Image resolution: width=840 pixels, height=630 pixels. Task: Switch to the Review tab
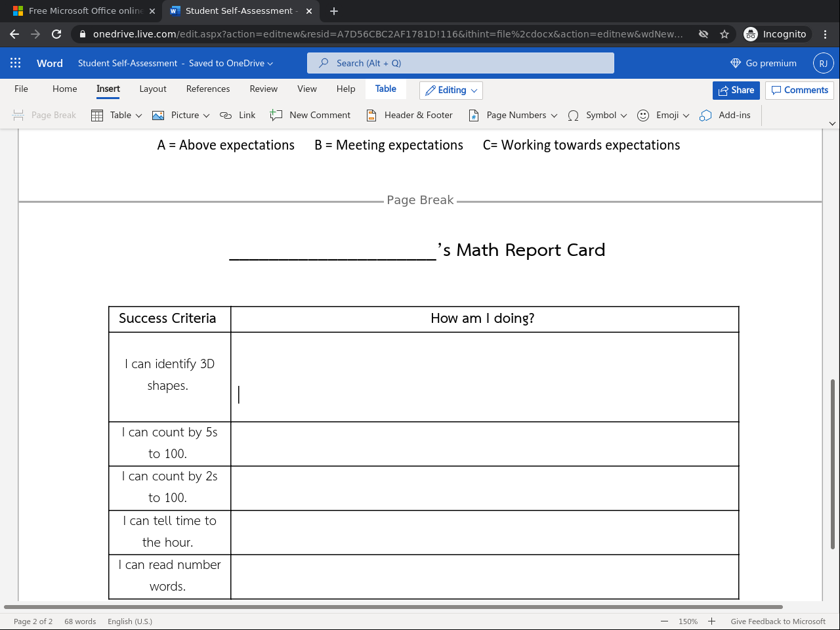[x=264, y=89]
